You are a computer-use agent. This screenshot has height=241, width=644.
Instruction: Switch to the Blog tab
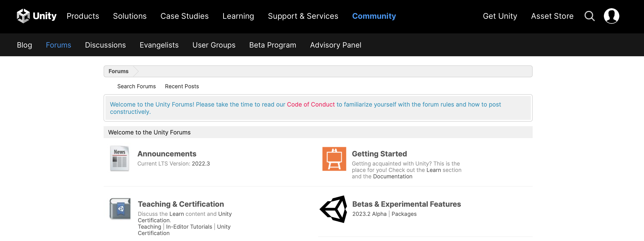[24, 45]
